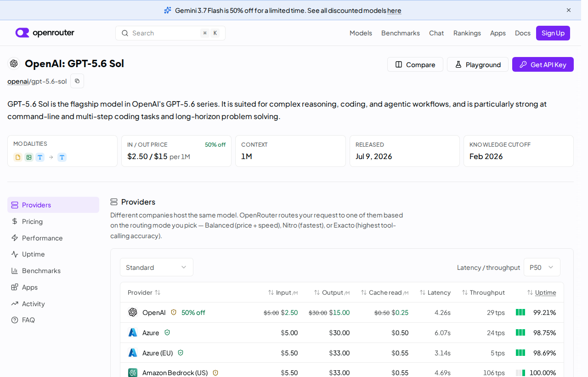
Task: Click the 3.14s latency for Azure (EU)
Action: [442, 353]
